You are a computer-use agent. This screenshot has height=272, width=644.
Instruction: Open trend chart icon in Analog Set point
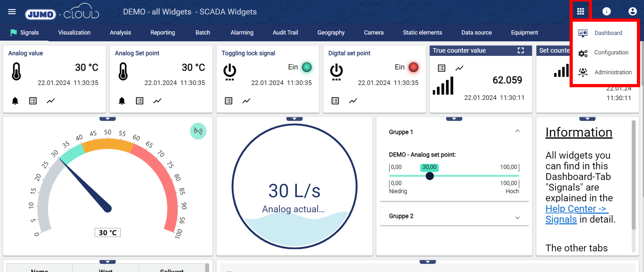pos(157,101)
